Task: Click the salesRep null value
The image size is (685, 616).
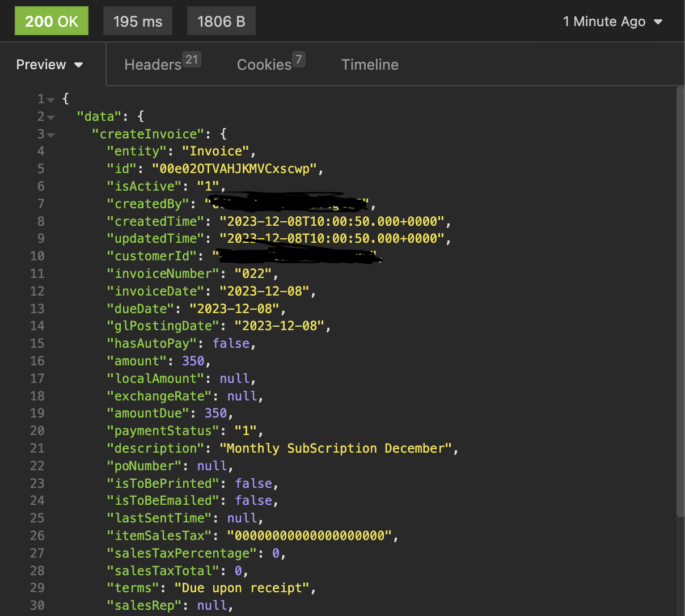Action: 212,605
